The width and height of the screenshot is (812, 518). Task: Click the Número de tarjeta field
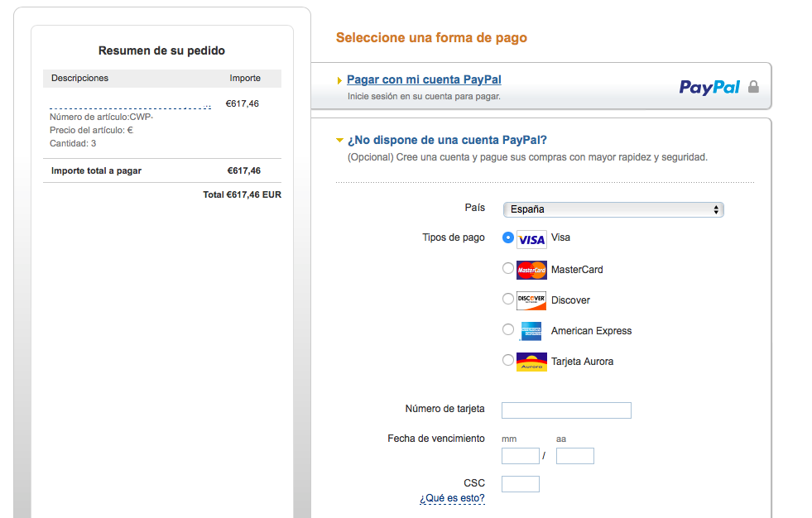(x=566, y=410)
